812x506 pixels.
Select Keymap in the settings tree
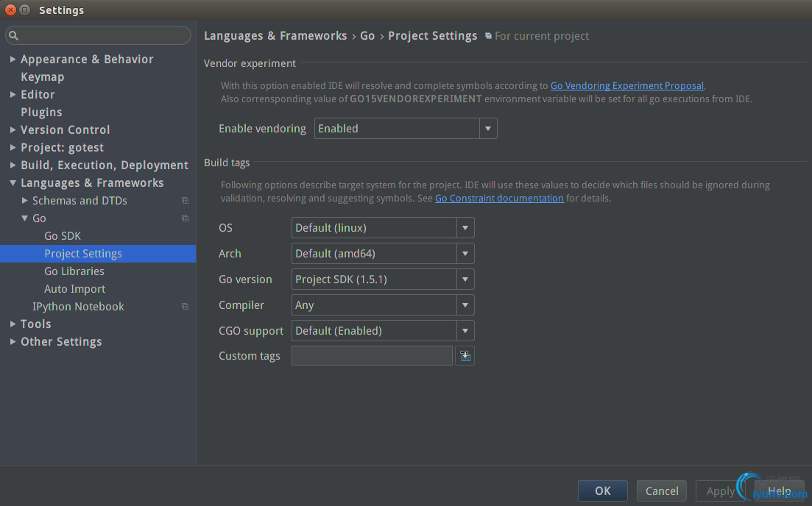coord(43,77)
